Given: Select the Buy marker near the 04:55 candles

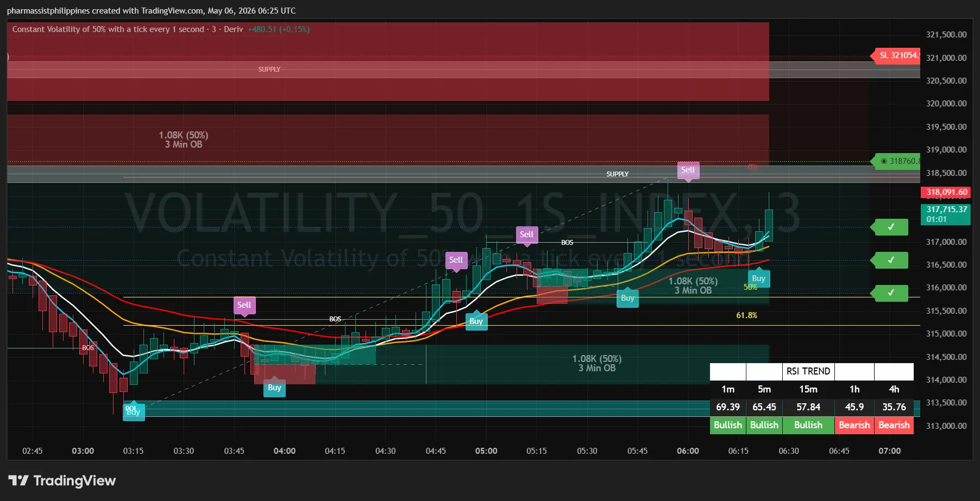Looking at the screenshot, I should coord(476,321).
